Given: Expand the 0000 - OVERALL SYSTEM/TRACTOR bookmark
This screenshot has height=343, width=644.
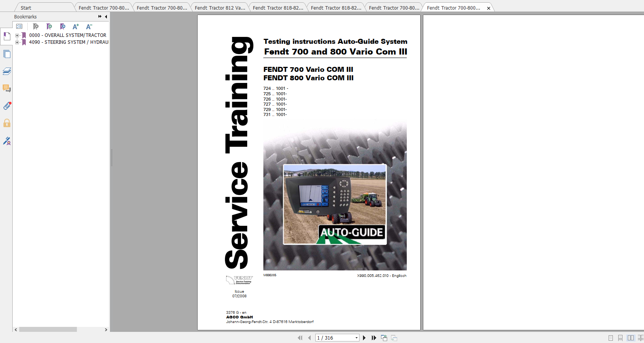Looking at the screenshot, I should click(x=17, y=35).
